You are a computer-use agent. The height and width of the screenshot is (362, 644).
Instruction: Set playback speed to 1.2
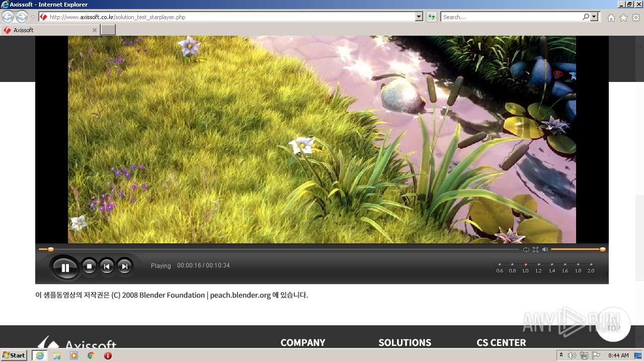click(x=538, y=267)
